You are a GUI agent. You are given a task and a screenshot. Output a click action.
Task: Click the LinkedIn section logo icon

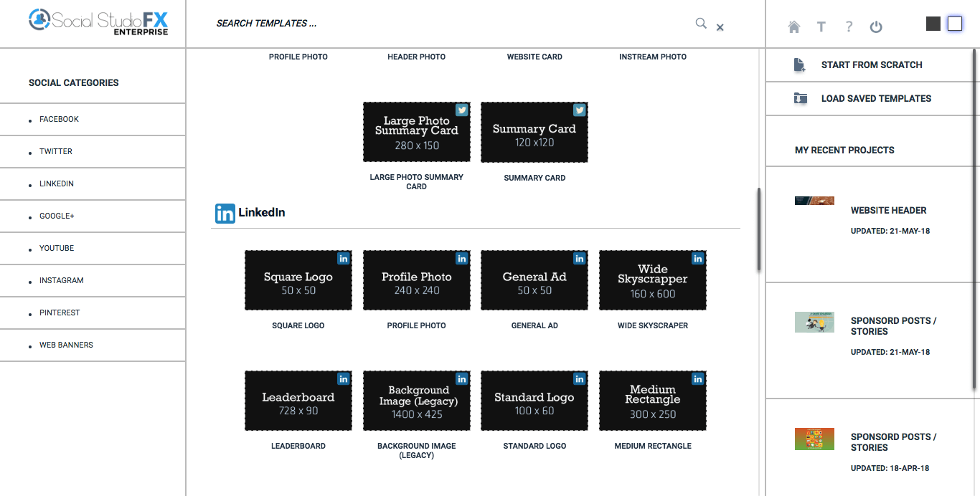pos(225,213)
